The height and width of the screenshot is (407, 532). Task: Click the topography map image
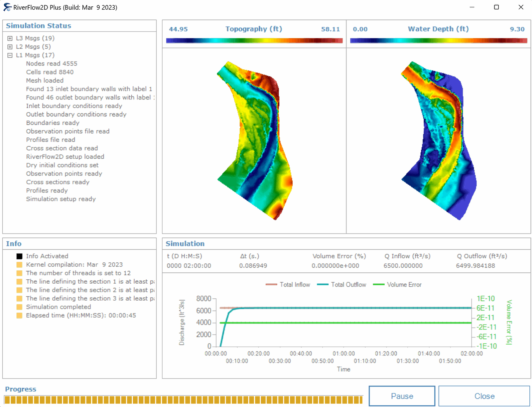coord(255,140)
